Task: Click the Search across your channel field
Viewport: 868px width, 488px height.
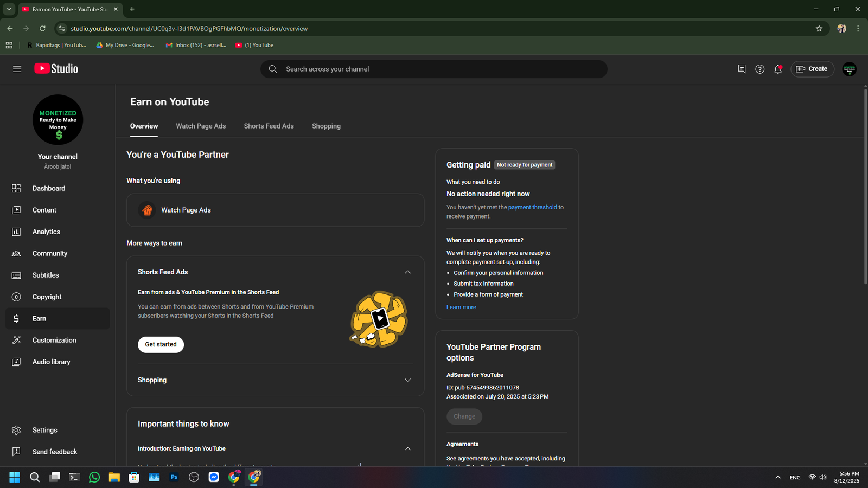Action: 434,69
